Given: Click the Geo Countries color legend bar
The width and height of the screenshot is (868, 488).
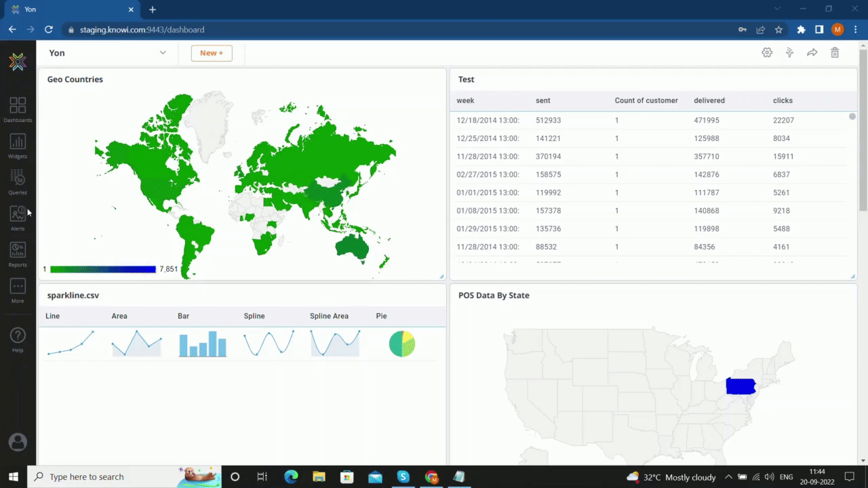Looking at the screenshot, I should pyautogui.click(x=102, y=269).
